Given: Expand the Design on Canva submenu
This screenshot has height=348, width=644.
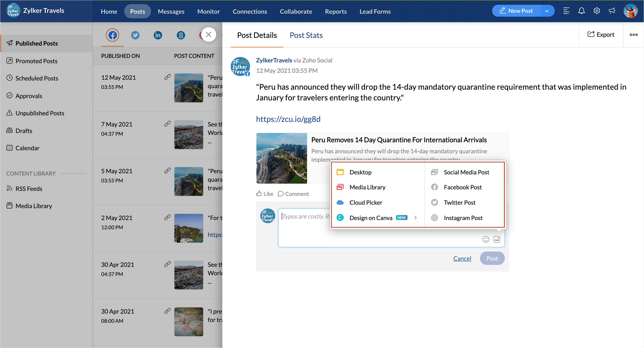Looking at the screenshot, I should [x=415, y=217].
